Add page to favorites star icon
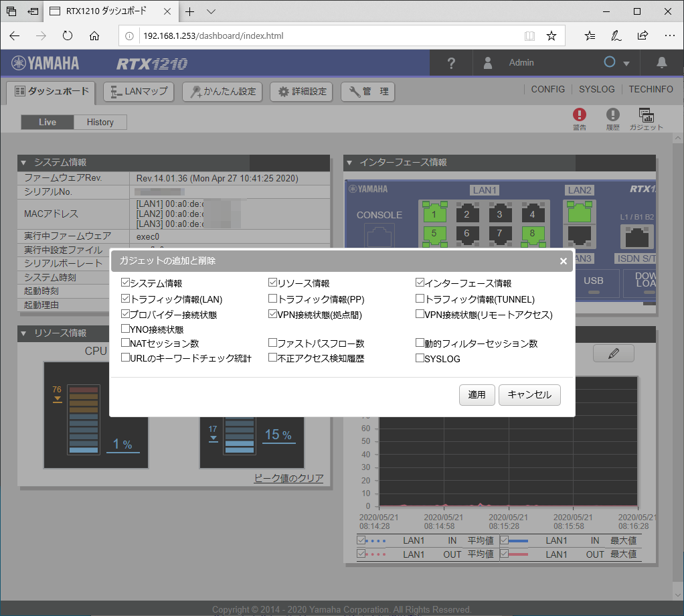684x616 pixels. [x=551, y=35]
